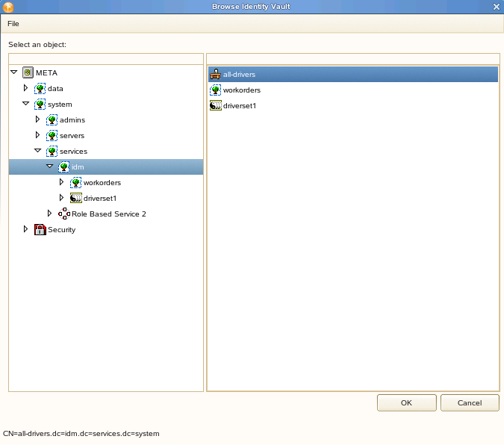The image size is (504, 445).
Task: Click the workorders icon in the right list
Action: click(215, 90)
